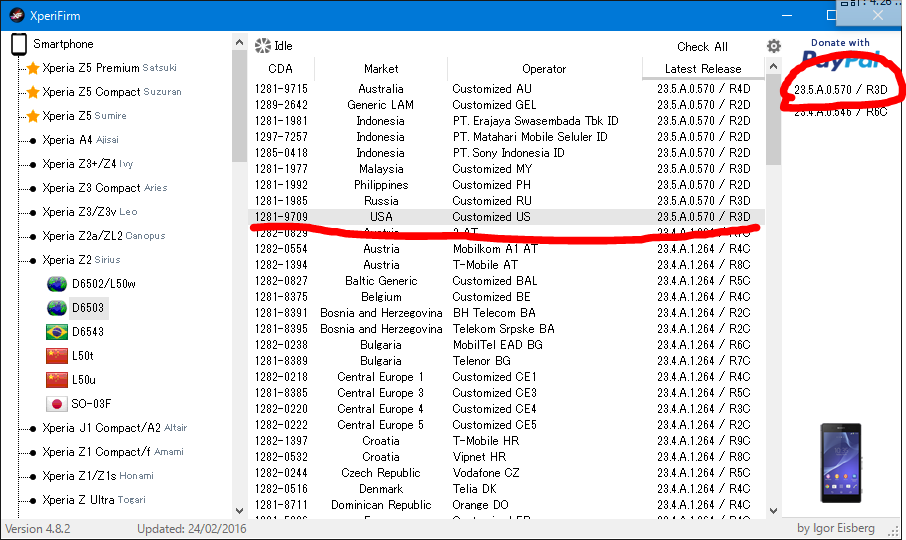Select the Telenor BG row
Screen dimensions: 906x540
pyautogui.click(x=507, y=361)
